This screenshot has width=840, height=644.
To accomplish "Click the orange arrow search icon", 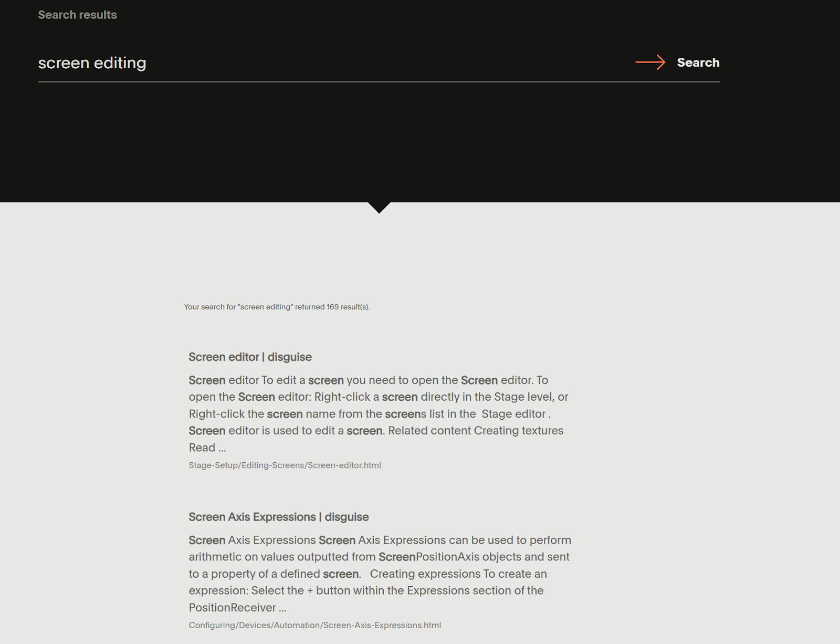I will click(x=651, y=63).
